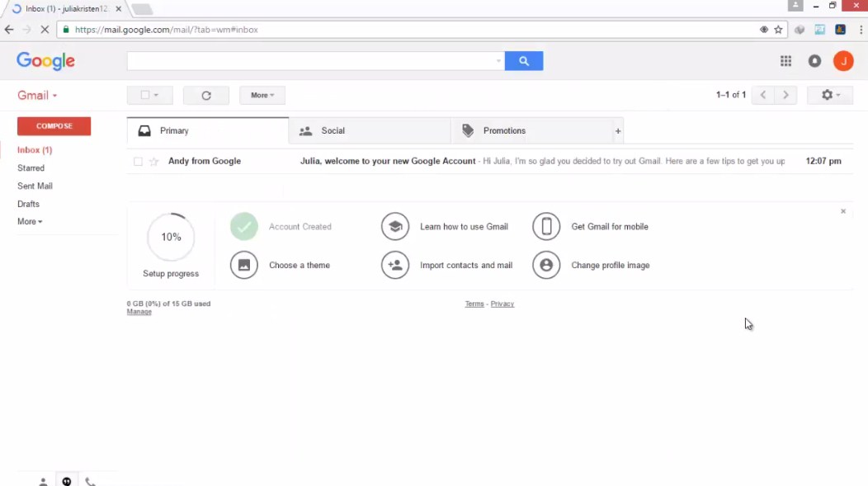868x486 pixels.
Task: Click the '0 GB (0%) of 15 GB used' text
Action: [x=168, y=304]
